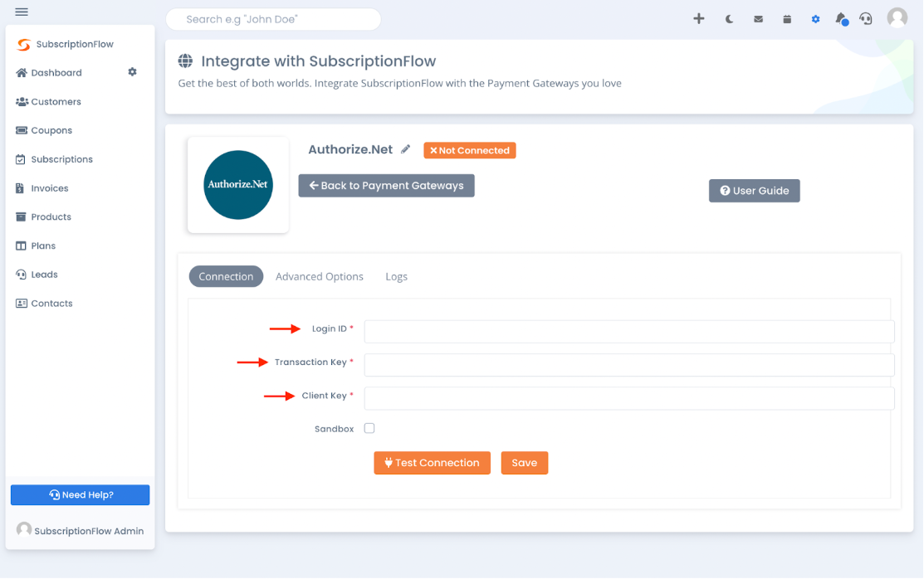
Task: Click the SubscriptionFlow logo
Action: click(x=65, y=44)
